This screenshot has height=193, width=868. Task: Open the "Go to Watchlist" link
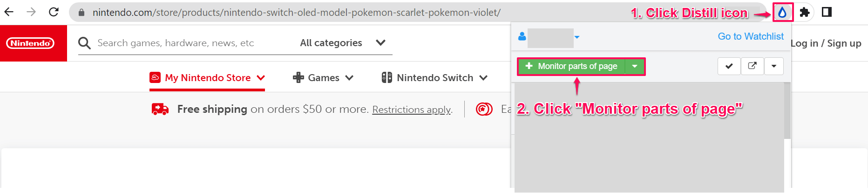coord(751,36)
